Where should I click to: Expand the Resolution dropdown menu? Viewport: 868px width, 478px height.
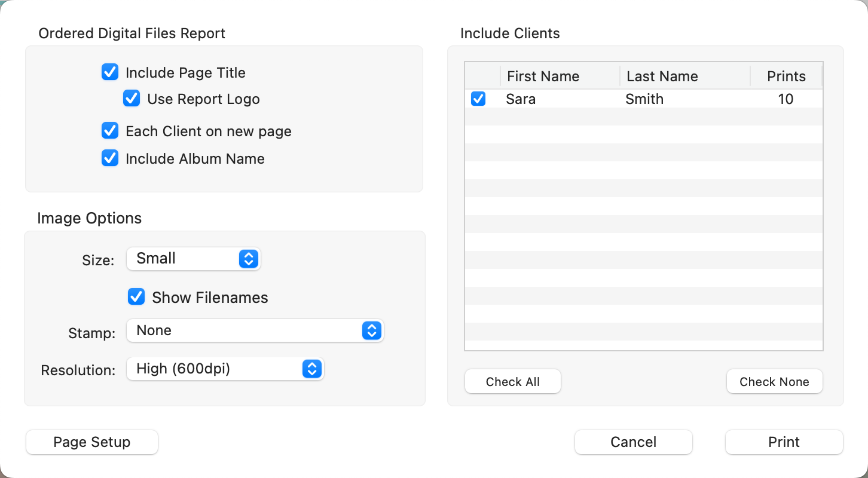click(x=225, y=369)
